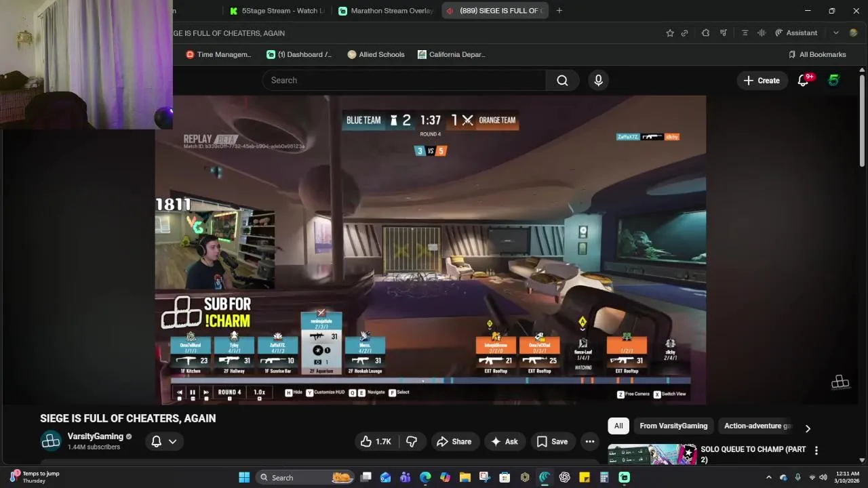Launch Microsoft Edge from the taskbar
The height and width of the screenshot is (488, 868).
tap(425, 477)
